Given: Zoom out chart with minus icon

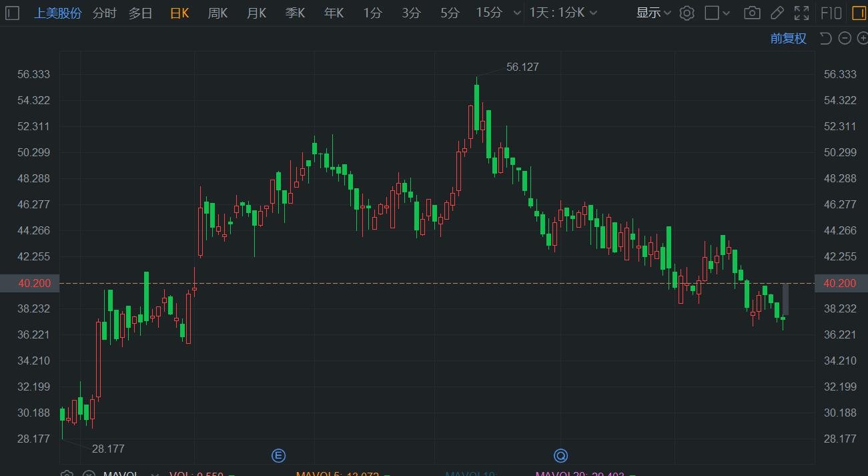Looking at the screenshot, I should coord(845,39).
